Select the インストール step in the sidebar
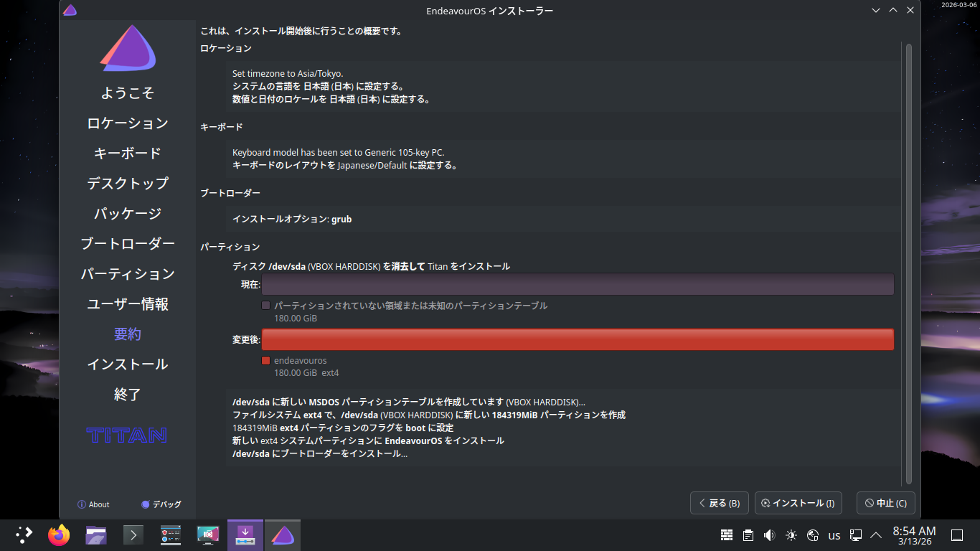The image size is (980, 551). (128, 364)
